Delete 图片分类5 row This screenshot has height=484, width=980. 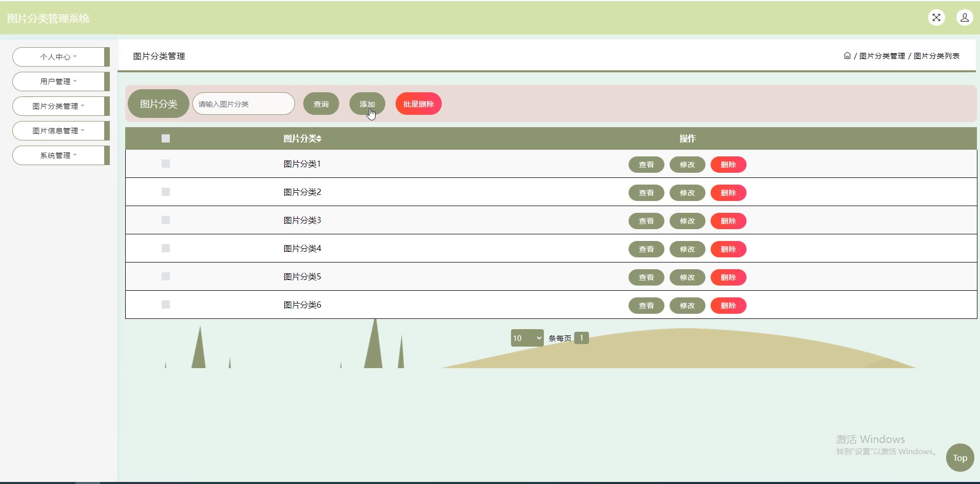[729, 277]
